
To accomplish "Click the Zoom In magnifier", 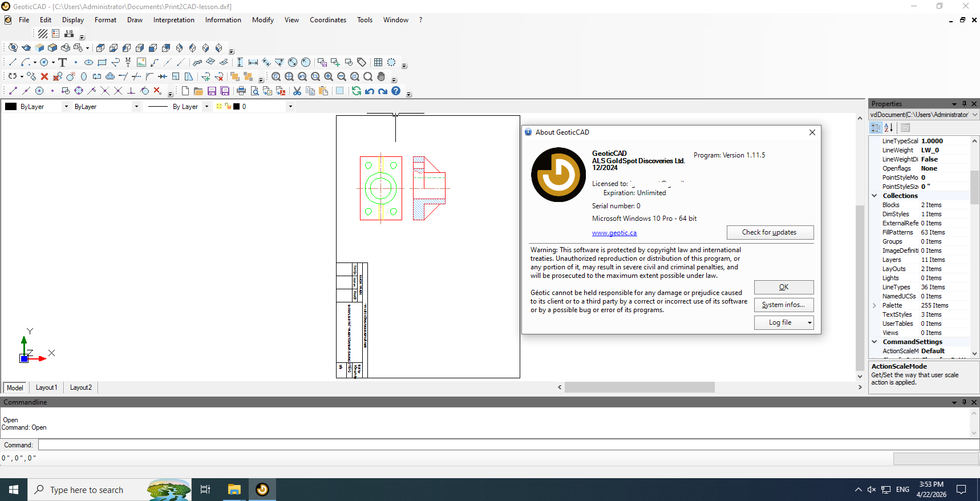I will coord(329,76).
